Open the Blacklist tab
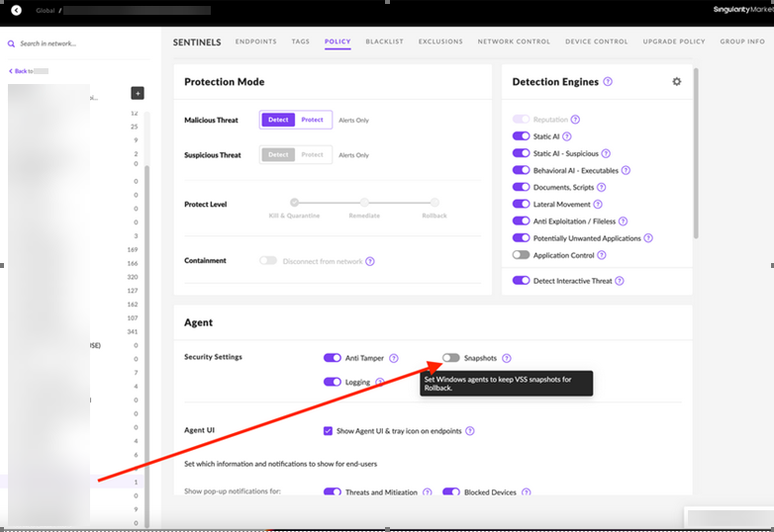Image resolution: width=774 pixels, height=532 pixels. [x=385, y=42]
